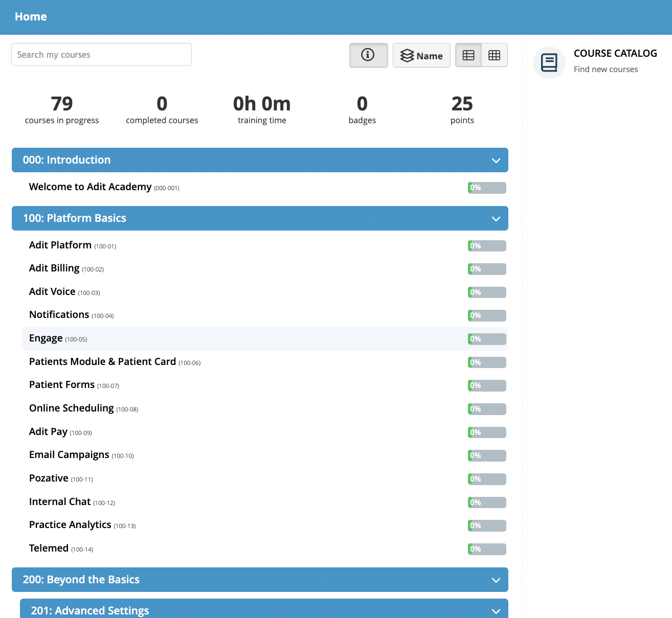672x618 pixels.
Task: Open the Notifications course
Action: 59,315
